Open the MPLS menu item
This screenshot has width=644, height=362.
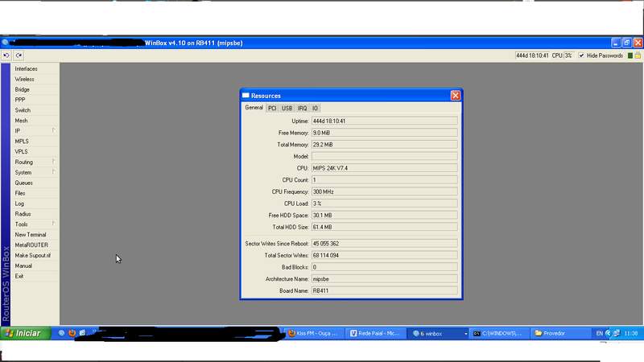point(22,142)
